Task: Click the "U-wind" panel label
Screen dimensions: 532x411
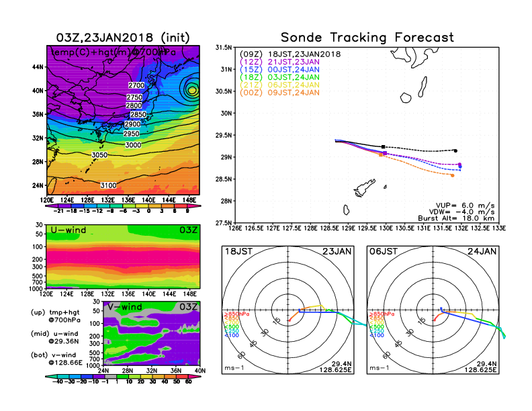Action: (x=69, y=230)
